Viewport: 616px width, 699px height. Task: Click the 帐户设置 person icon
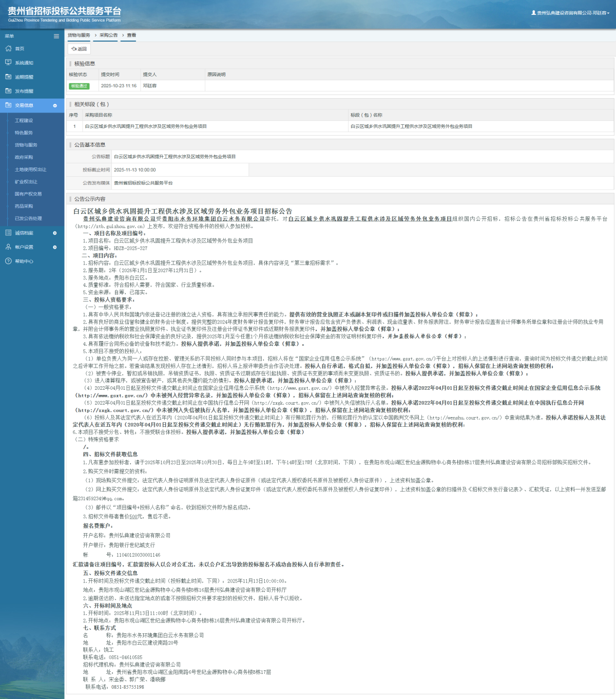tap(8, 247)
